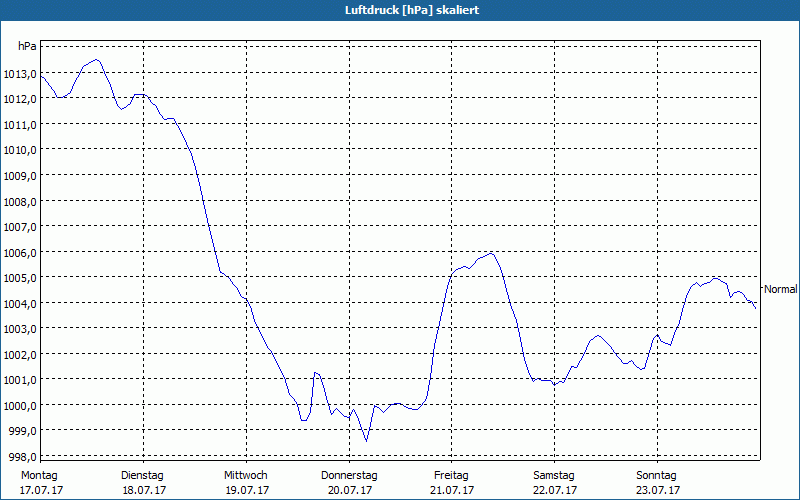Click the 1000,0 y-axis value
Screen dimensions: 800x500
tap(20, 406)
